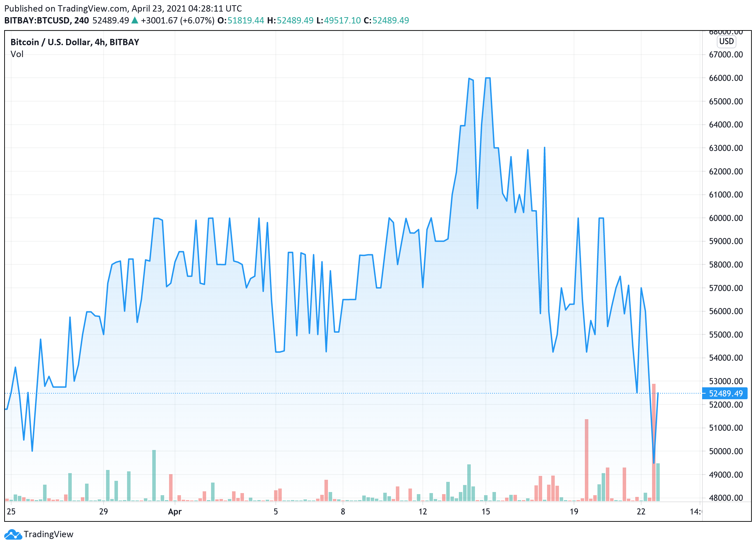The width and height of the screenshot is (756, 547).
Task: Click the 'BITBAY:BTCUSD, 240' symbol text
Action: [47, 20]
